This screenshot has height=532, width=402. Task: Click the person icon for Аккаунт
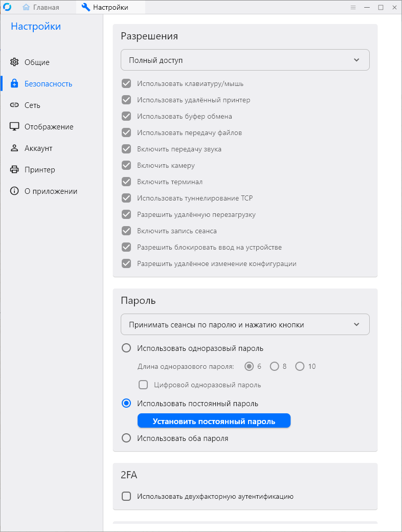[x=14, y=148]
